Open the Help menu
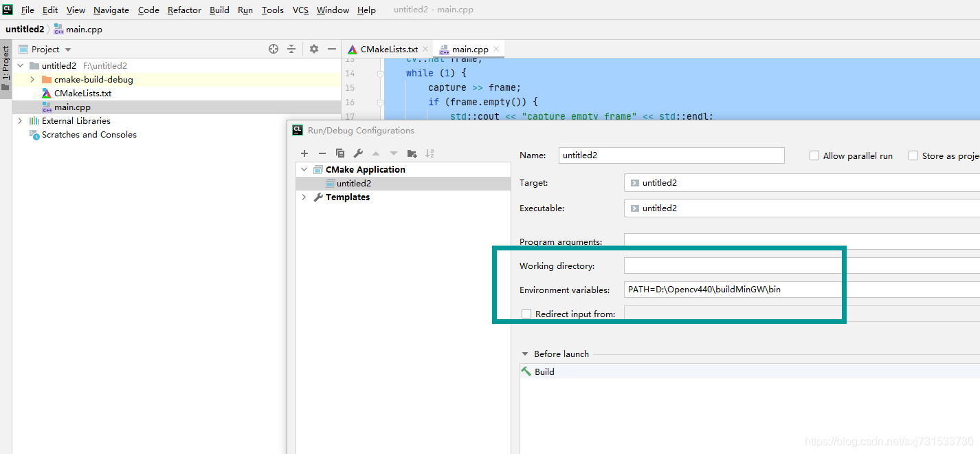This screenshot has width=980, height=454. [x=366, y=10]
